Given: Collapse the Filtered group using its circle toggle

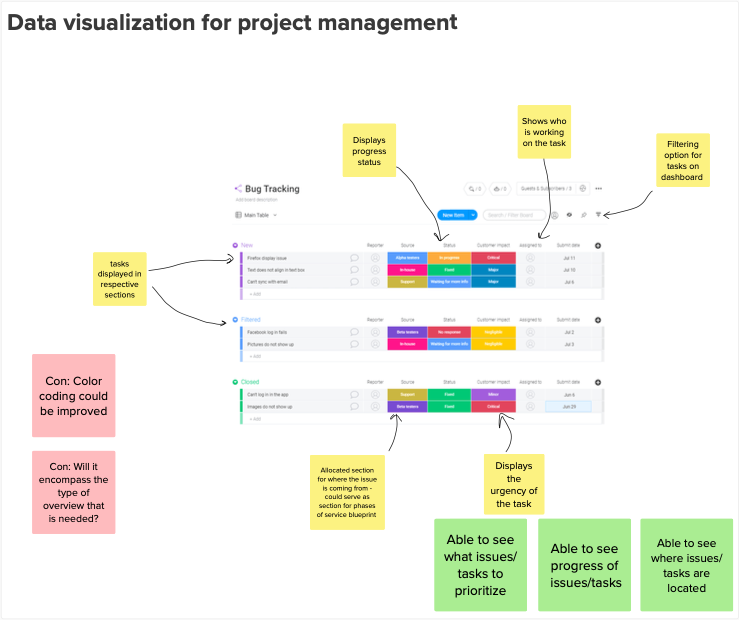Looking at the screenshot, I should [x=236, y=319].
